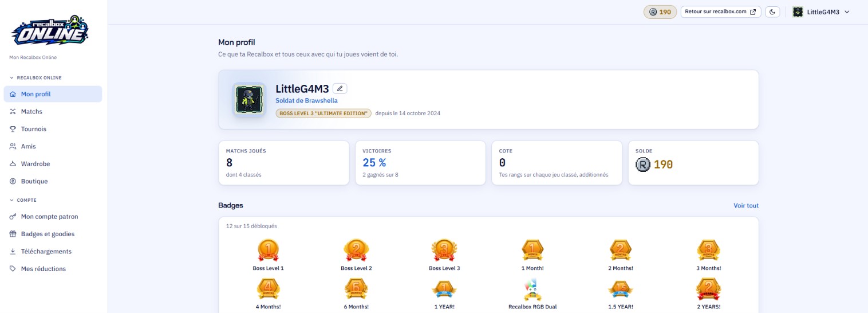Viewport: 868px width, 313px height.
Task: Click the Voir tout badges link
Action: [746, 205]
